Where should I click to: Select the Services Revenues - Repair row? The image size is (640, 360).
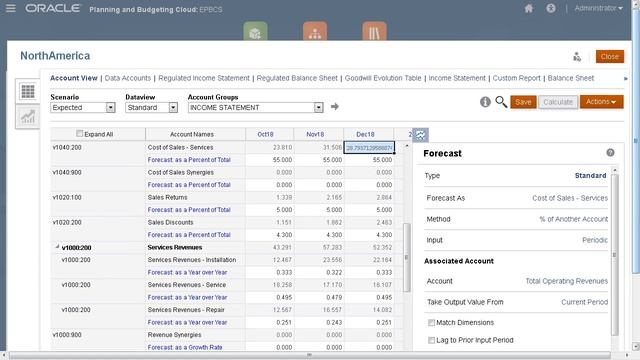pyautogui.click(x=186, y=310)
